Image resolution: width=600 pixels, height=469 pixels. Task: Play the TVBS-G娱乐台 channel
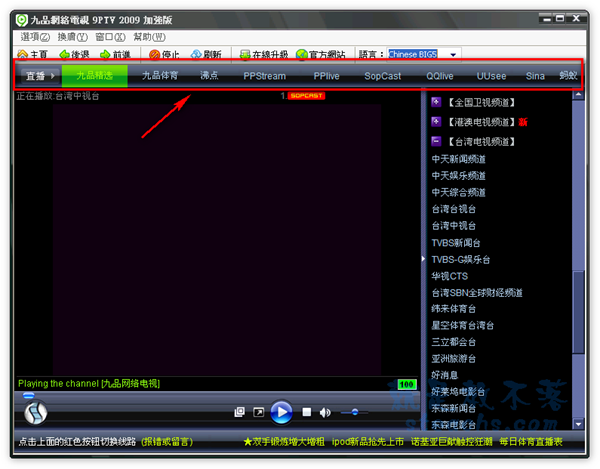coord(460,260)
